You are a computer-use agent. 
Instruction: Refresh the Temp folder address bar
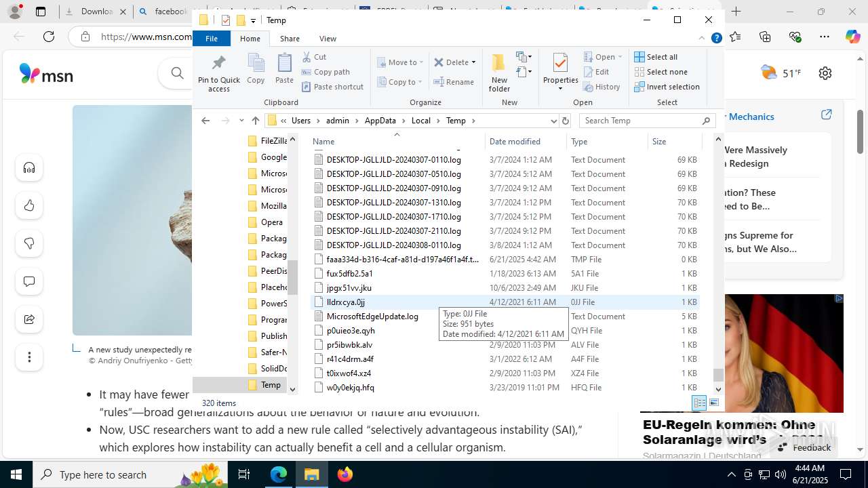click(x=566, y=121)
